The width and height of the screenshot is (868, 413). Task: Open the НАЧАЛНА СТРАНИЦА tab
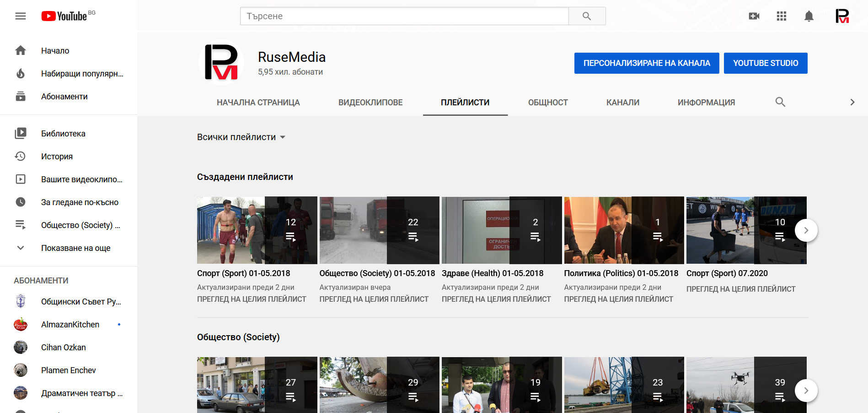pos(258,103)
